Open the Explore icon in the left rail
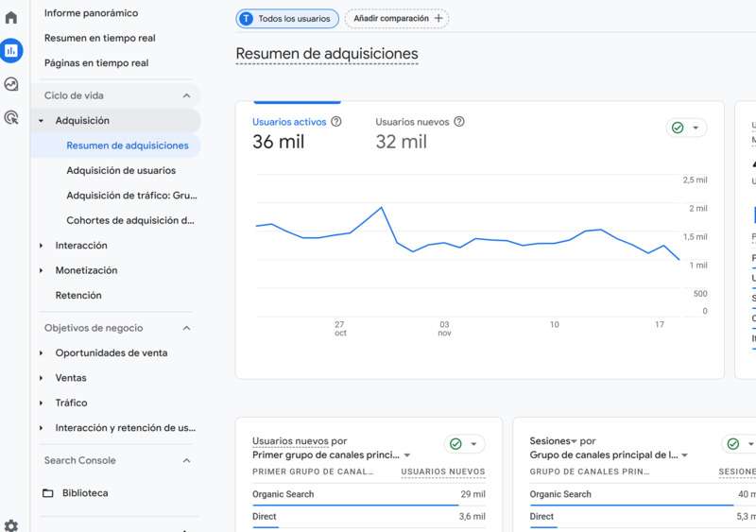Image resolution: width=756 pixels, height=532 pixels. (x=11, y=84)
